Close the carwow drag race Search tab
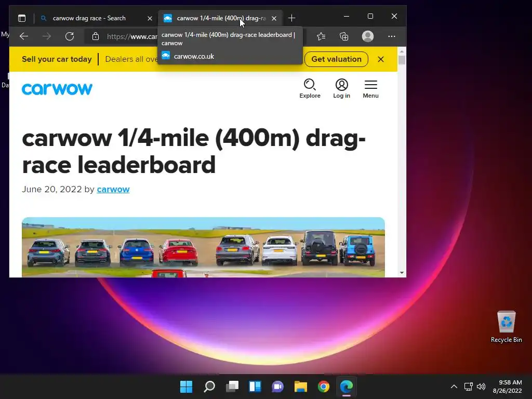Viewport: 532px width, 399px height. (150, 18)
